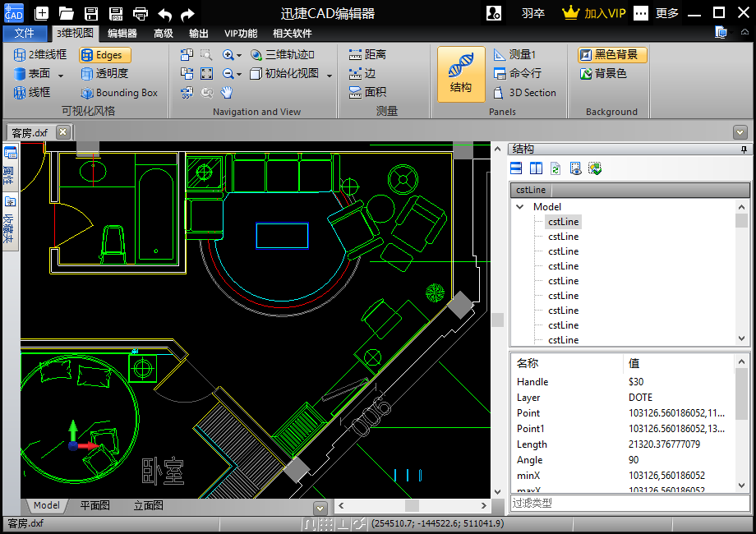Click the 加入VIP button
The width and height of the screenshot is (756, 534).
594,13
